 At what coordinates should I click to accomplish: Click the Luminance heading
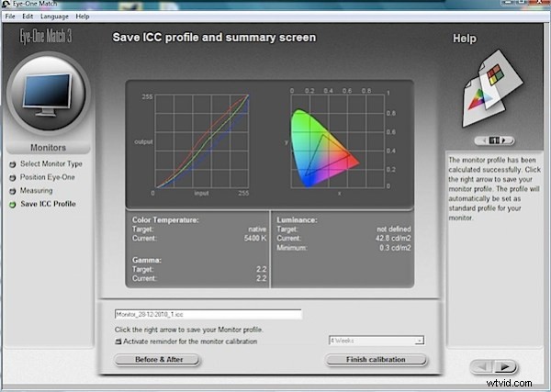[297, 220]
